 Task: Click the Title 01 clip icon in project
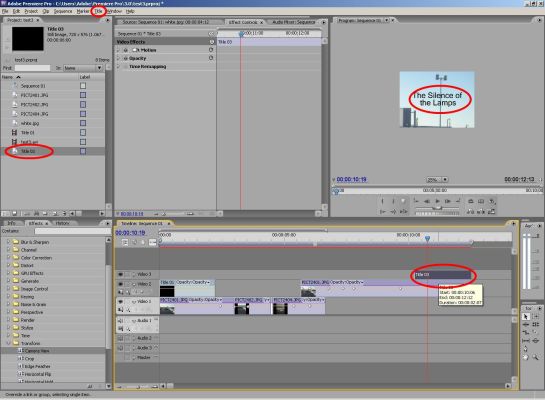pos(14,132)
